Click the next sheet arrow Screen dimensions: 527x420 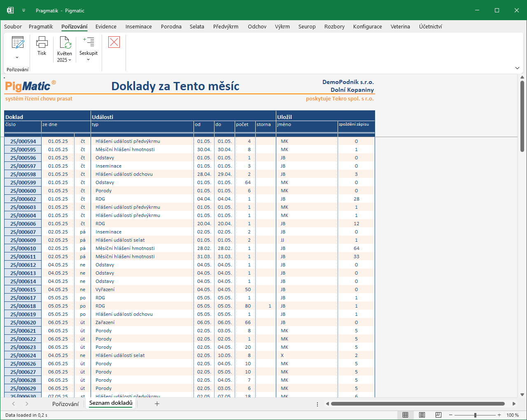(27, 404)
